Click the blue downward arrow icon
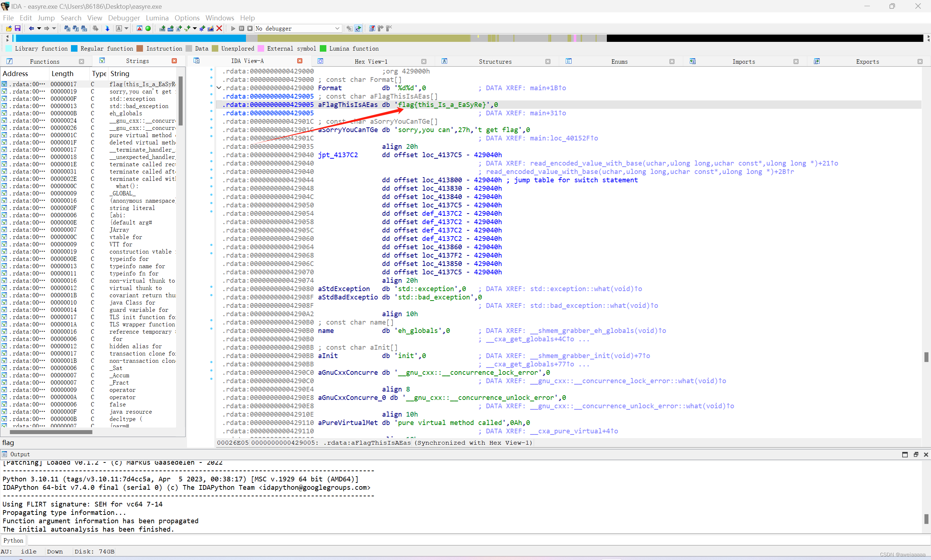Image resolution: width=931 pixels, height=560 pixels. click(108, 28)
